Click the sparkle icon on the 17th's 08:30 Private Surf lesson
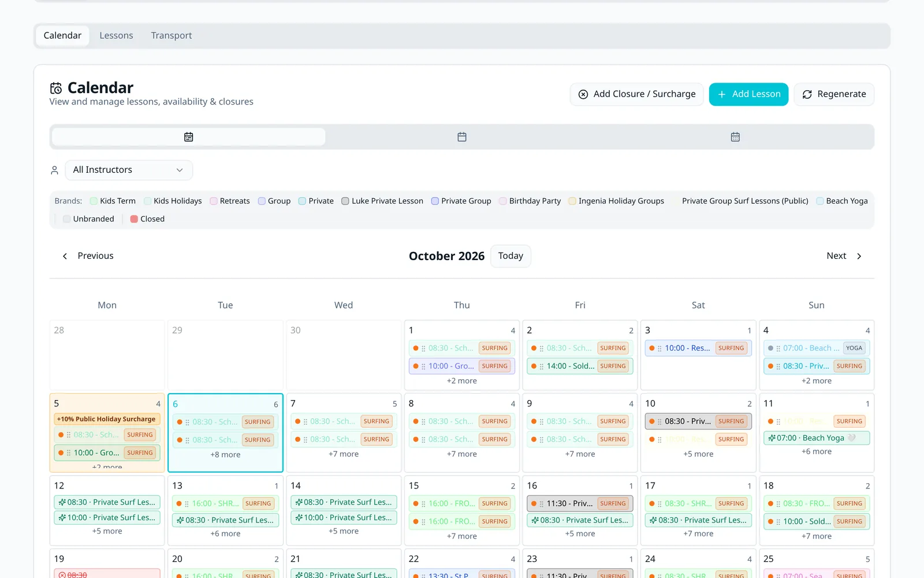This screenshot has height=578, width=924. 654,520
